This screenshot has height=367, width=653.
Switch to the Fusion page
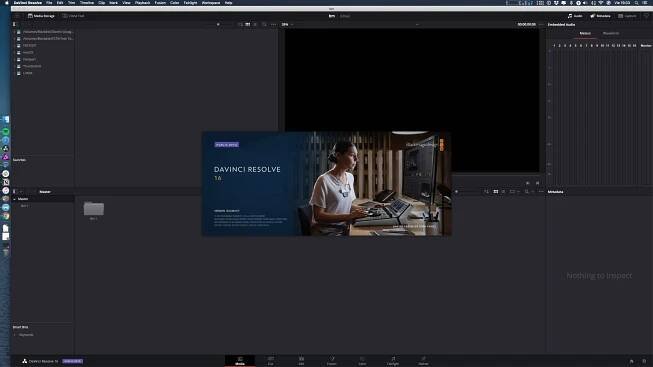point(331,361)
